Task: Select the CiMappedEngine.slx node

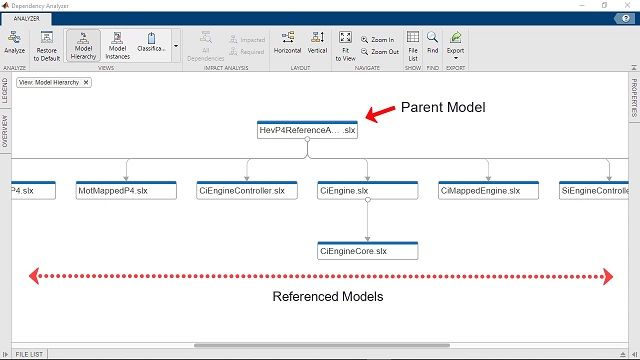Action: (488, 191)
